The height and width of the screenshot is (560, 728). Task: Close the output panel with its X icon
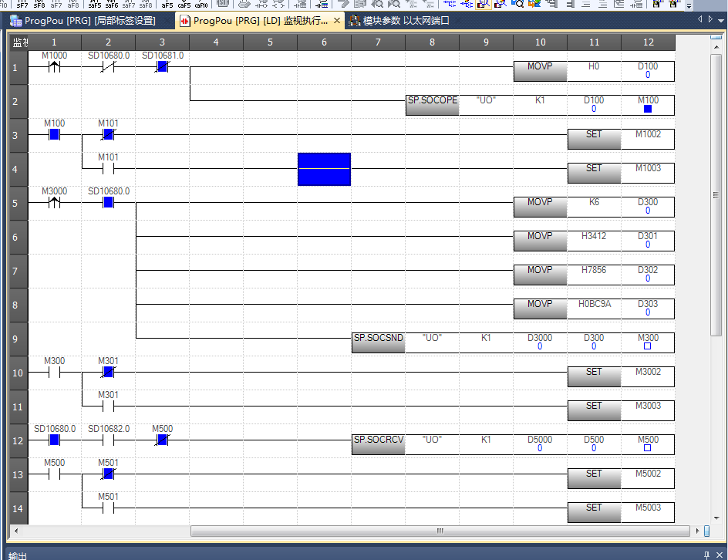[719, 555]
